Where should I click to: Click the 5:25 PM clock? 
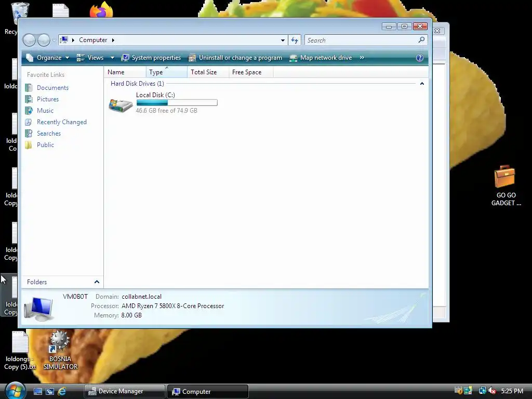tap(512, 391)
